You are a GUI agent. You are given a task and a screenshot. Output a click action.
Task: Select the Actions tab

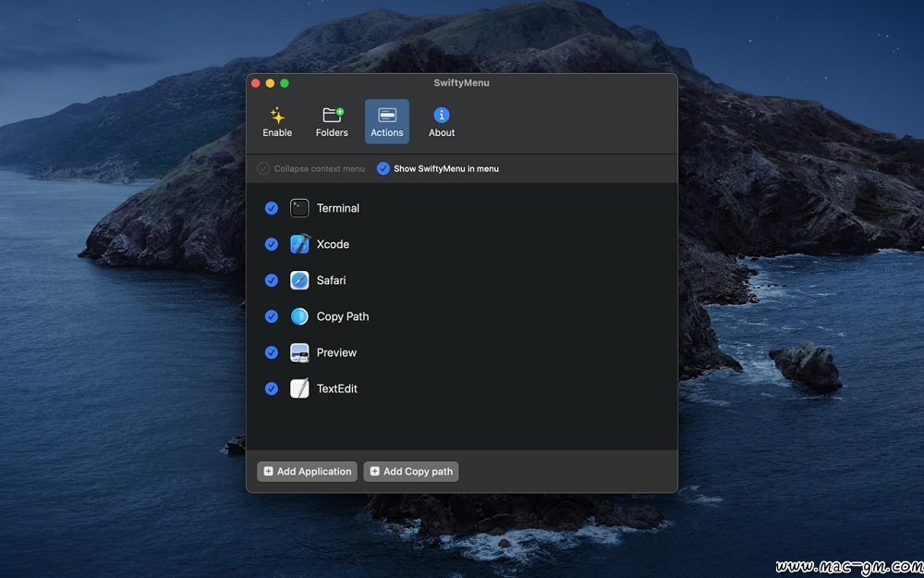386,121
